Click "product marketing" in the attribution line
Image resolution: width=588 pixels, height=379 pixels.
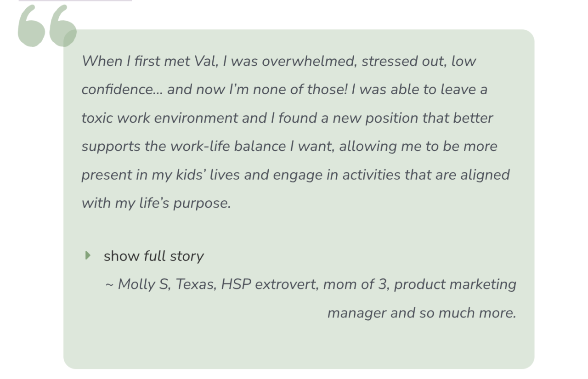[x=455, y=284]
